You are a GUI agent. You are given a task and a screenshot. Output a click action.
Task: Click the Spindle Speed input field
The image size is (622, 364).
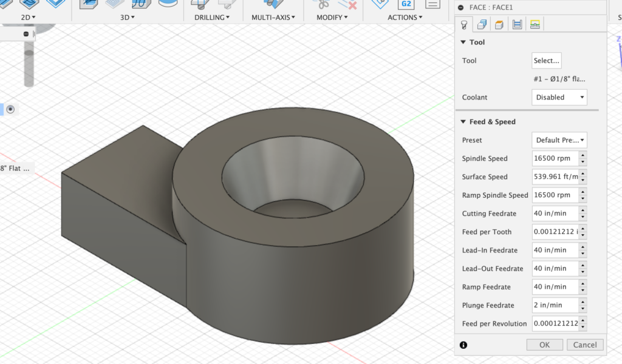coord(554,158)
